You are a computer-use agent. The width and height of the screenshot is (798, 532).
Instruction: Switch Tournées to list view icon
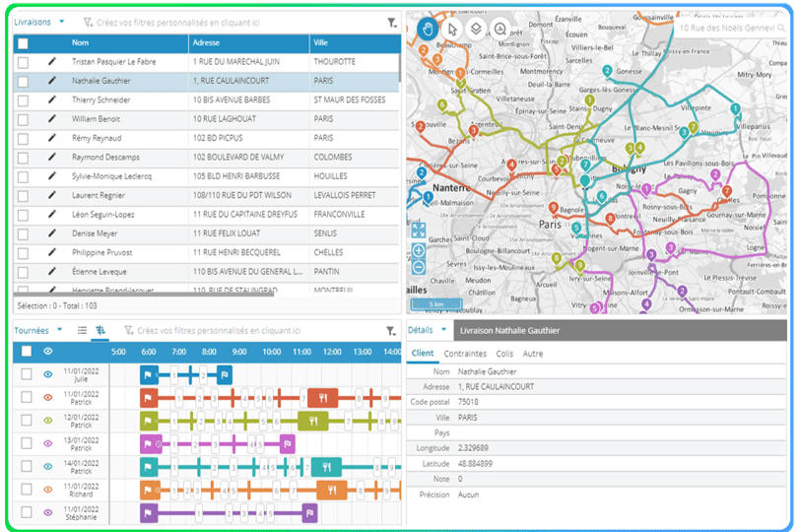[x=82, y=330]
